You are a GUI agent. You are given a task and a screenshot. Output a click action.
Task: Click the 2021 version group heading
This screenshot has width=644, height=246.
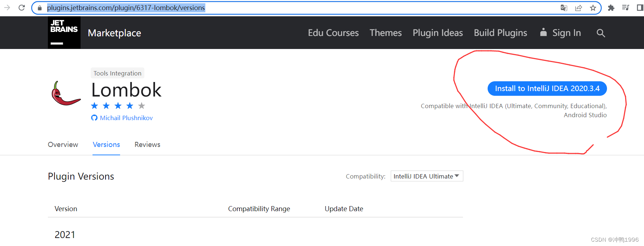pos(65,235)
